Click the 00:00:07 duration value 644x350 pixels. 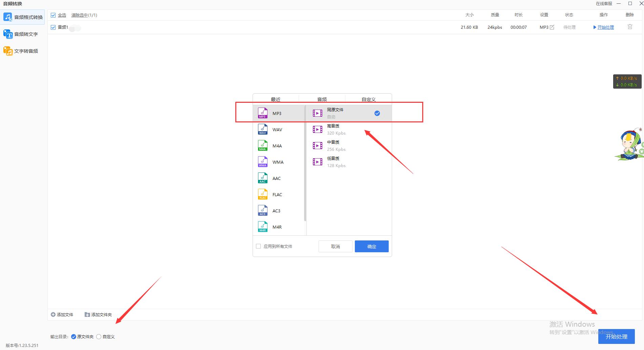pyautogui.click(x=519, y=27)
